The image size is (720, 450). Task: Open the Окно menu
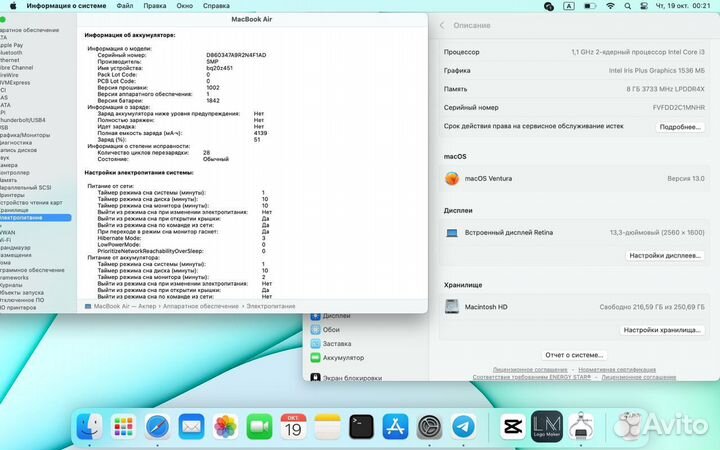[x=185, y=6]
